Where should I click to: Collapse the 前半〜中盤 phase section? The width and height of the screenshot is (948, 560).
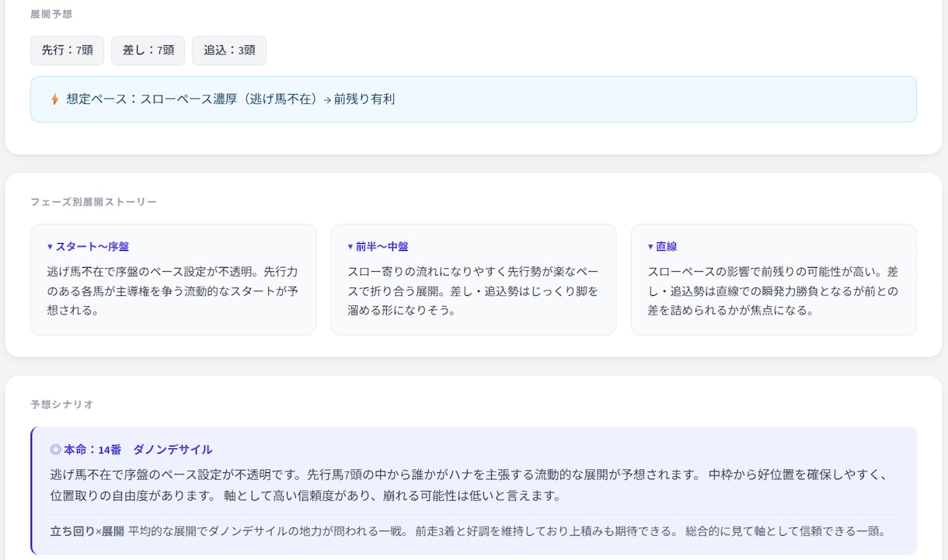pyautogui.click(x=378, y=246)
